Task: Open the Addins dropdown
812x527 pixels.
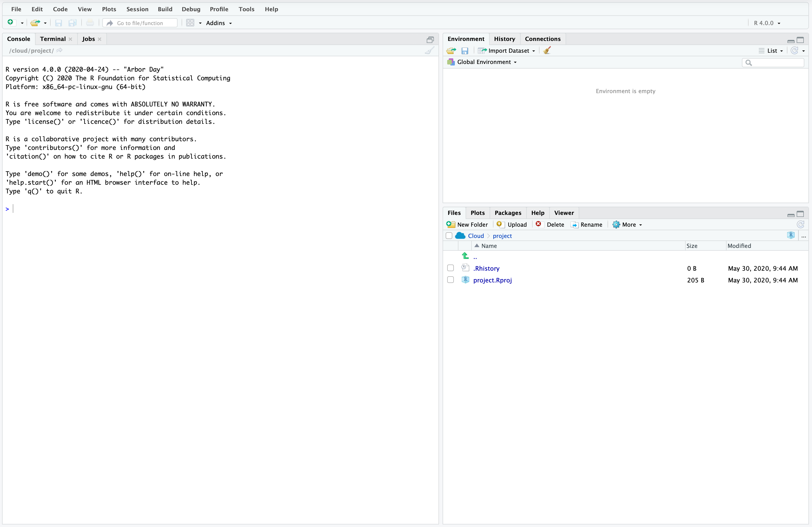Action: click(x=219, y=23)
